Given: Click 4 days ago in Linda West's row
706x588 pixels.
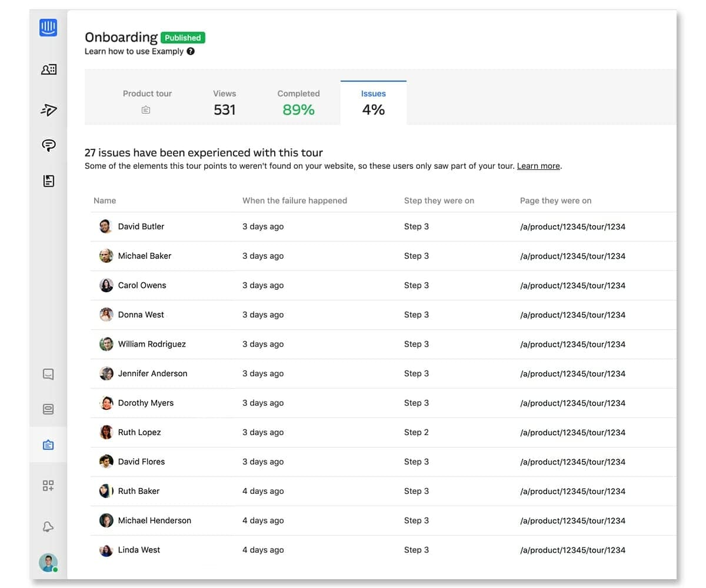Looking at the screenshot, I should pyautogui.click(x=263, y=550).
